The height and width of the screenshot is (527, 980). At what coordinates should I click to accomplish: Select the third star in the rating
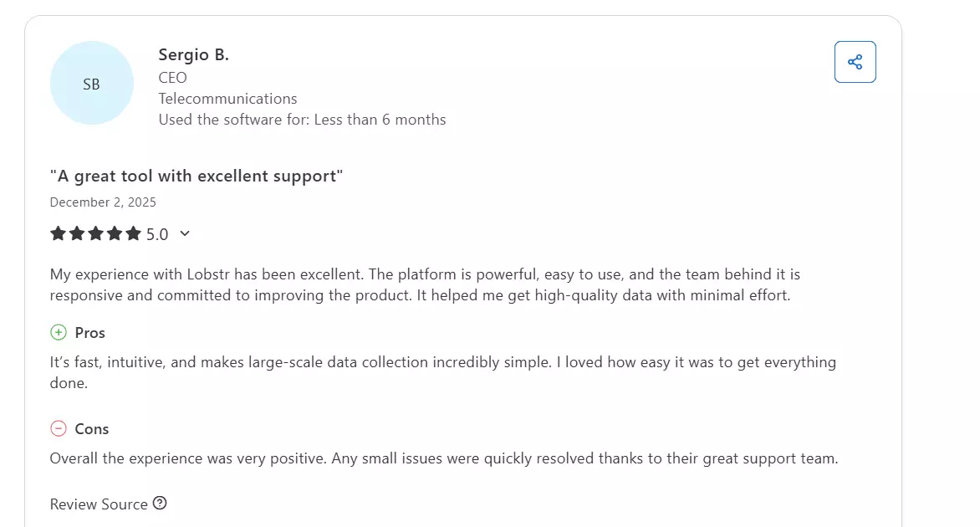point(97,233)
